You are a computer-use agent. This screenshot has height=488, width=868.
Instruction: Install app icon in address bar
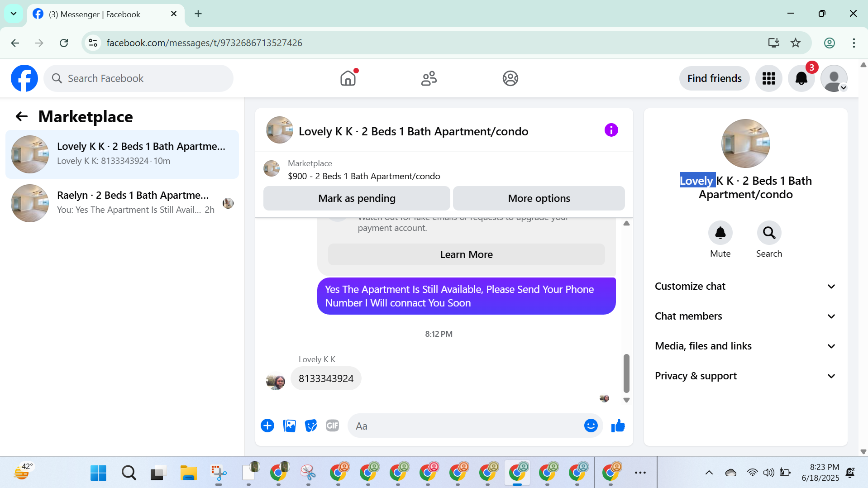tap(773, 43)
